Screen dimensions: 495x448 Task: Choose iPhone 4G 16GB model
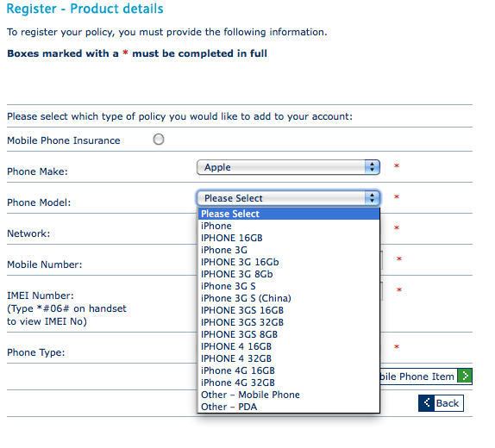(x=289, y=370)
